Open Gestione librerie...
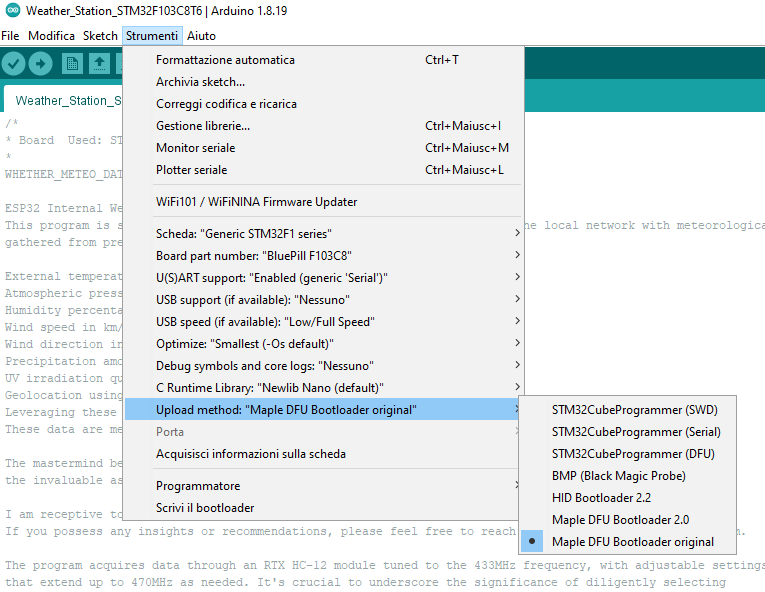Image resolution: width=765 pixels, height=592 pixels. pyautogui.click(x=323, y=126)
